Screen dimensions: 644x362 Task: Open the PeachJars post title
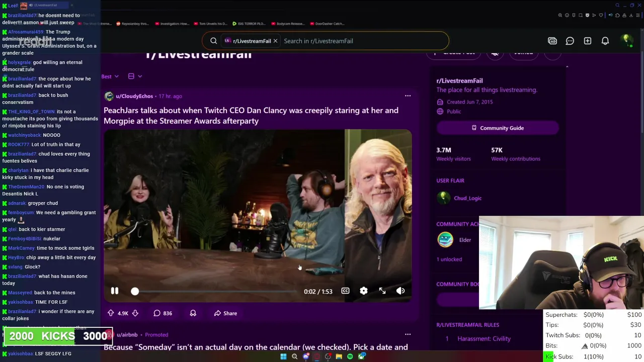[x=251, y=116]
